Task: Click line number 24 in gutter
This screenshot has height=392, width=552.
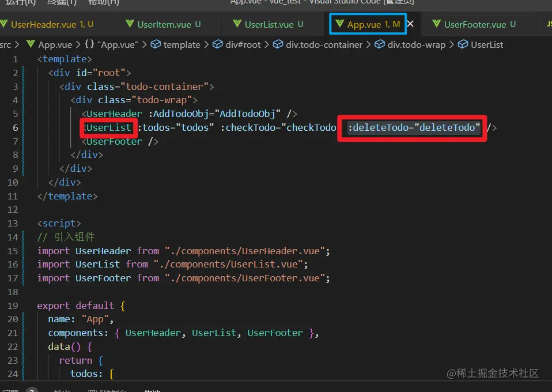Action: (13, 374)
